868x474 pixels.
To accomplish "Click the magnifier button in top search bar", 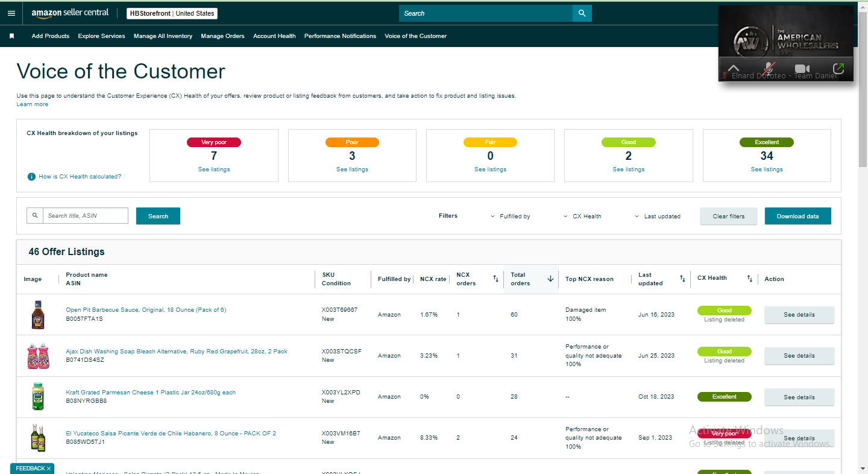I will [582, 13].
